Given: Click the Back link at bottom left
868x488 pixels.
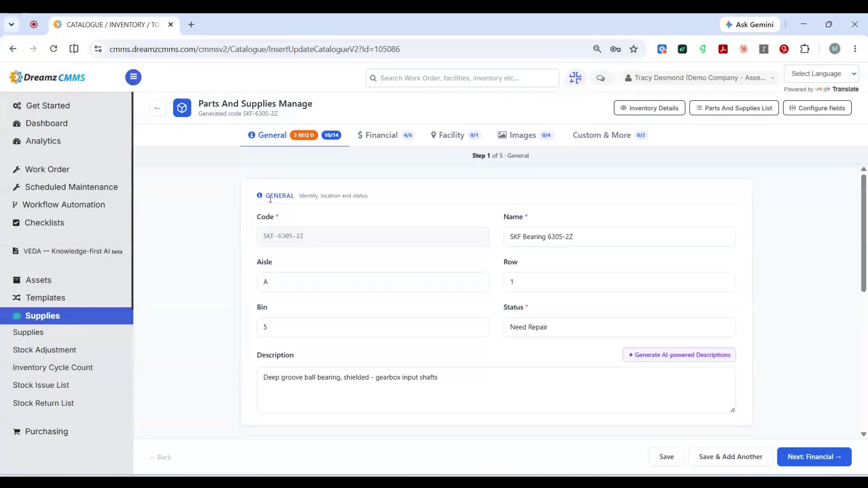Looking at the screenshot, I should [160, 457].
